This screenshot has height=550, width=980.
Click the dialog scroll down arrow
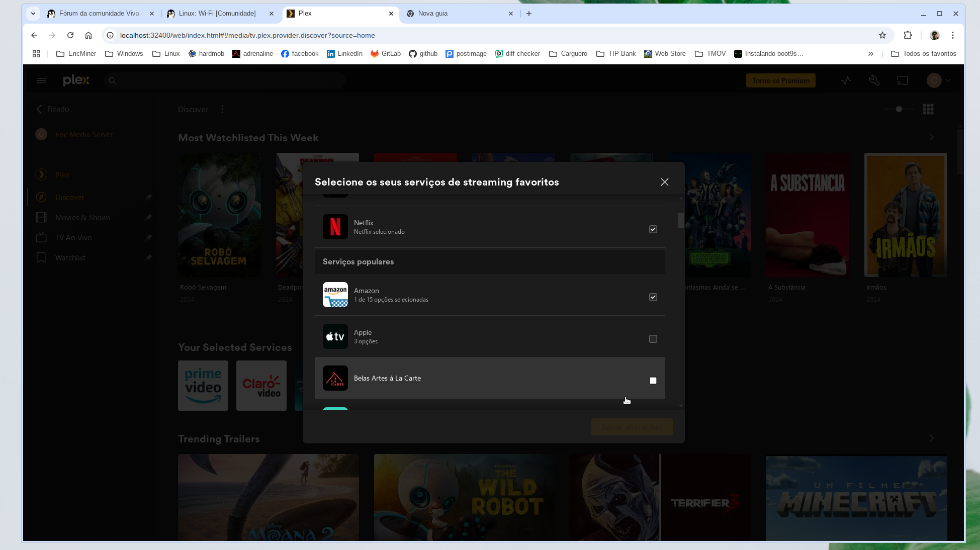[681, 406]
